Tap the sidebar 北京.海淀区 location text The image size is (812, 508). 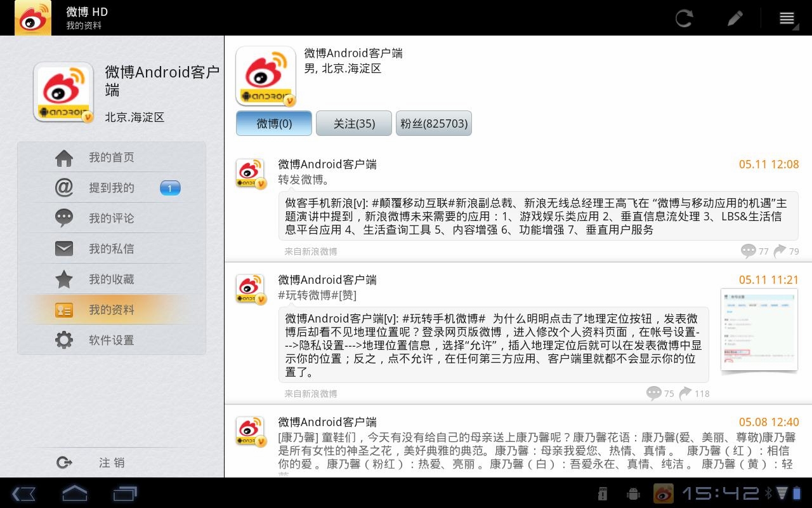tap(134, 117)
